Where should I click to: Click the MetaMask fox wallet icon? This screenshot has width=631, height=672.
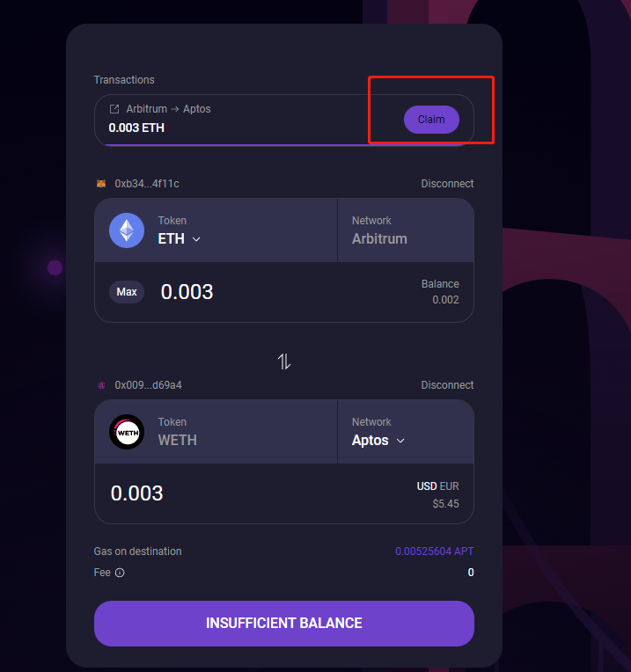pos(101,184)
